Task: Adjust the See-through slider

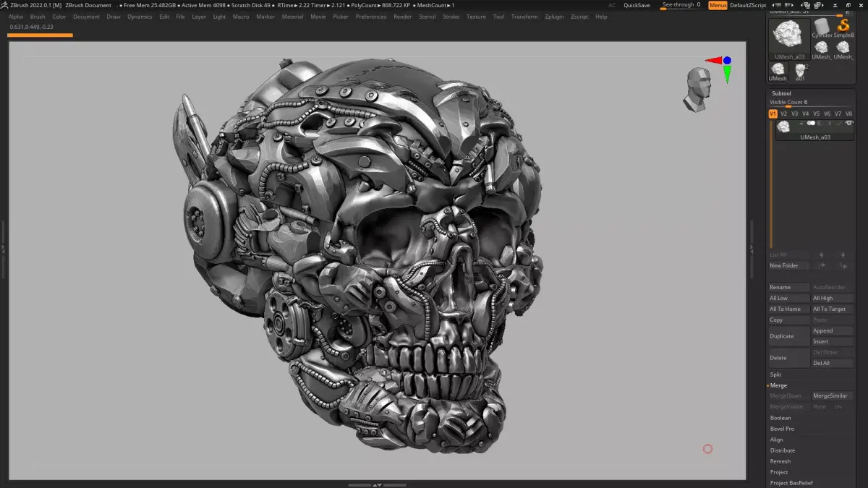Action: [x=681, y=5]
